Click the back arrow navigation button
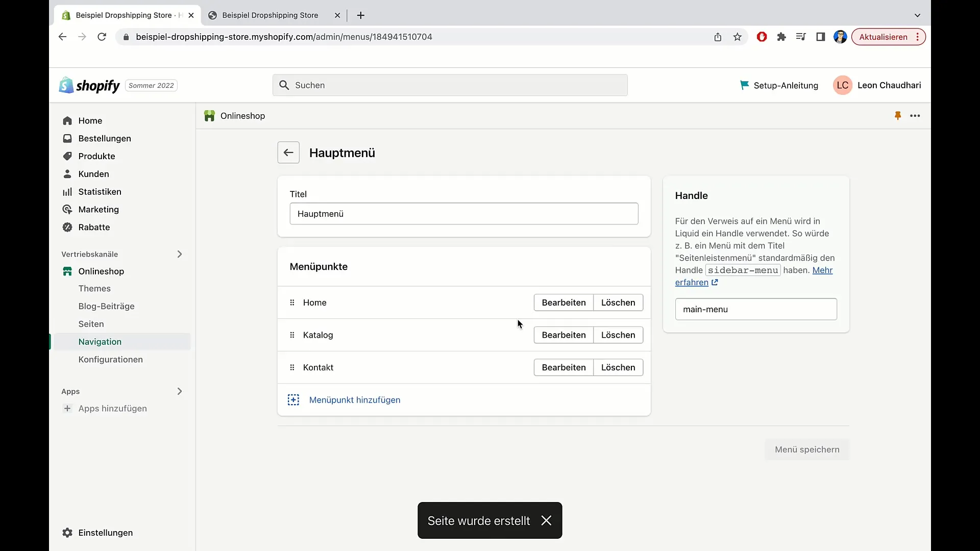 pos(289,153)
